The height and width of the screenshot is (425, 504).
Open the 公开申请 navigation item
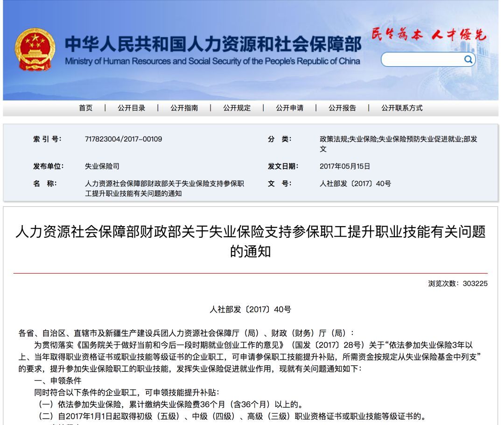click(x=290, y=108)
